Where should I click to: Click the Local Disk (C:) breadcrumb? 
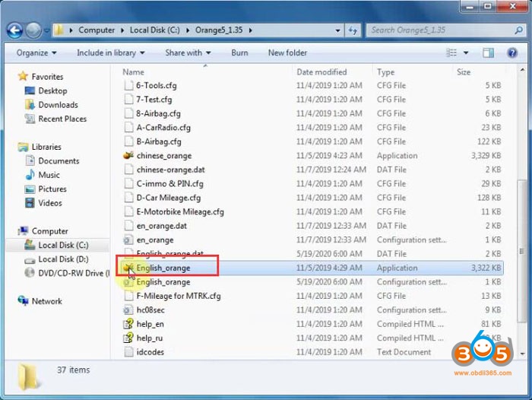pos(155,30)
